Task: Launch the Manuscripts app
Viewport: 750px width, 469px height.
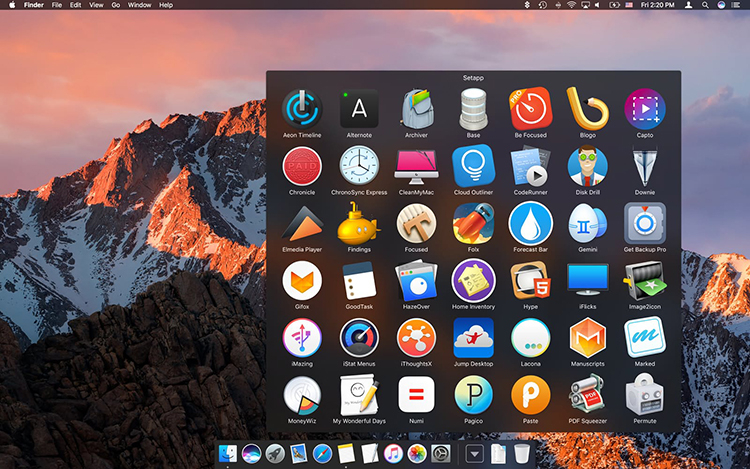Action: click(587, 338)
